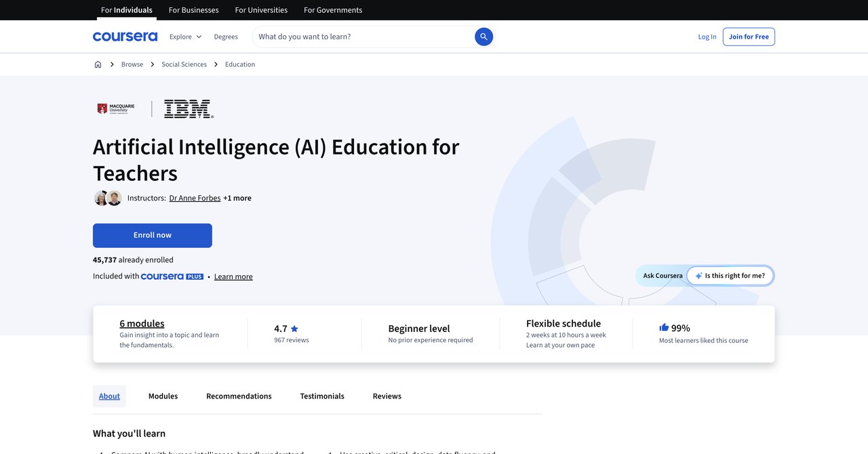The height and width of the screenshot is (454, 868).
Task: Select the For Businesses tab
Action: point(193,10)
